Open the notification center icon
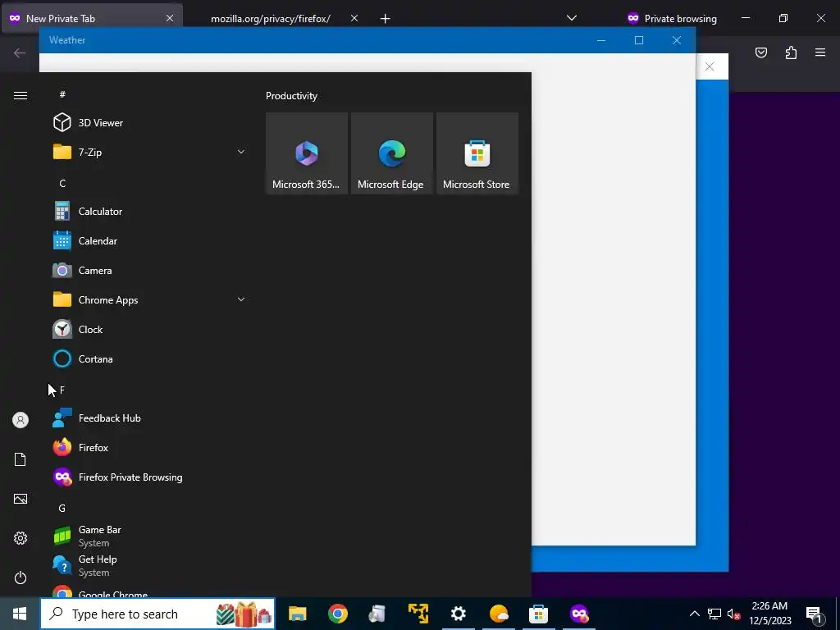This screenshot has height=630, width=840. pyautogui.click(x=815, y=614)
